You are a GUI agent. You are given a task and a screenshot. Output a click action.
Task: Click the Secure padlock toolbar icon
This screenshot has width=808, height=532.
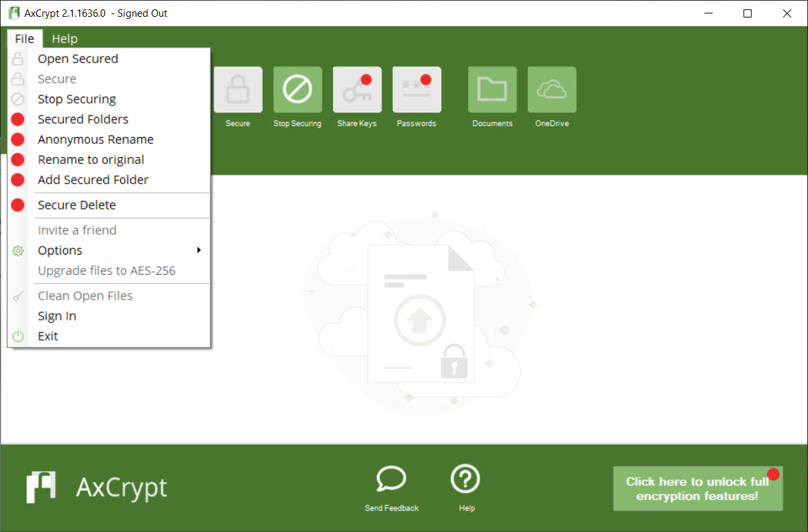[238, 89]
